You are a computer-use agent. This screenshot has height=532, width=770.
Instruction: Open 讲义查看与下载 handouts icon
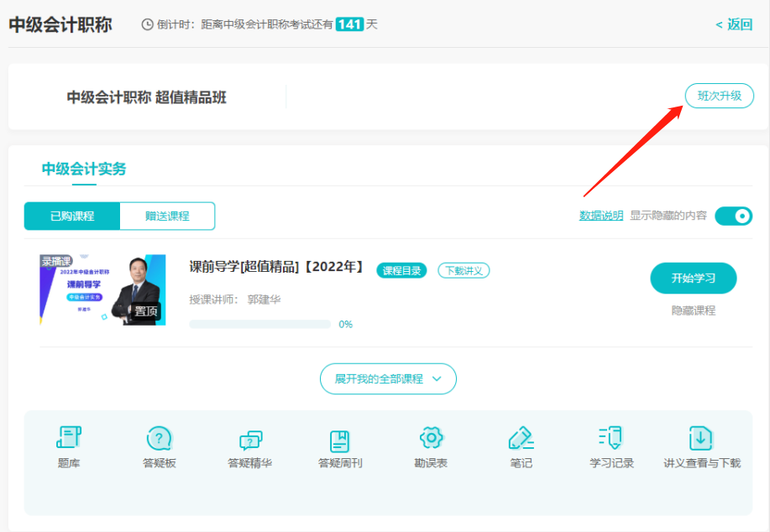click(x=701, y=446)
